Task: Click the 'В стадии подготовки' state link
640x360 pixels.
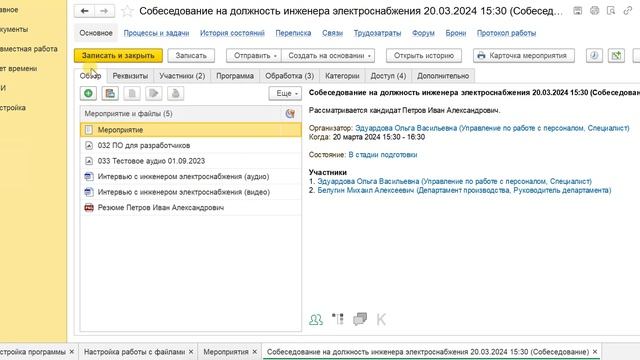Action: pos(383,155)
